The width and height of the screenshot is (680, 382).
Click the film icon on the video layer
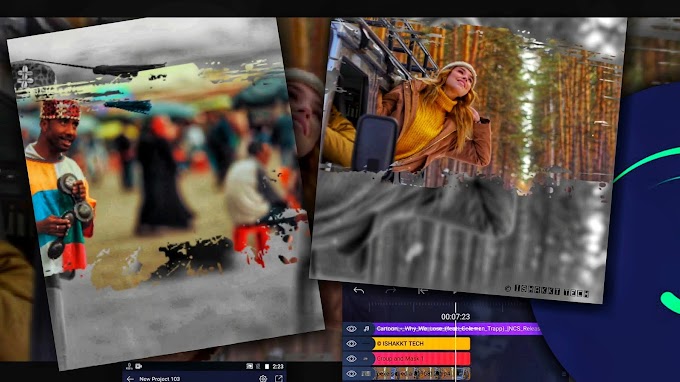tap(366, 373)
